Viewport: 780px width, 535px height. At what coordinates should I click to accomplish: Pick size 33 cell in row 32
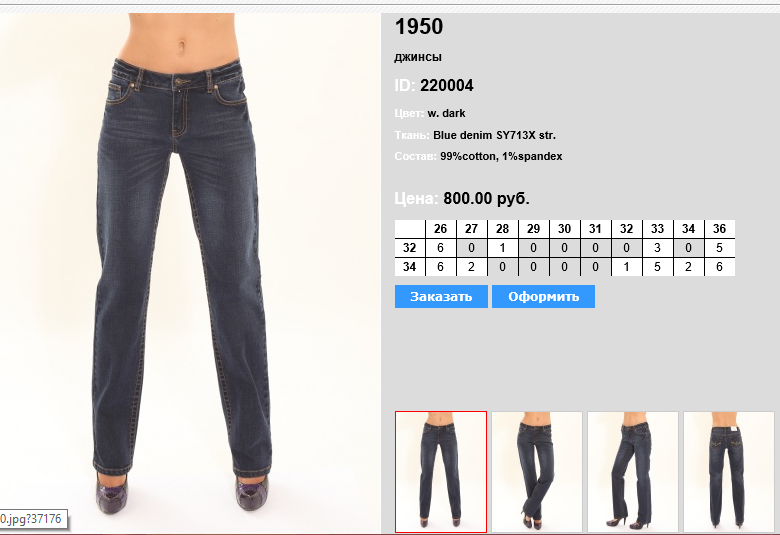(658, 248)
